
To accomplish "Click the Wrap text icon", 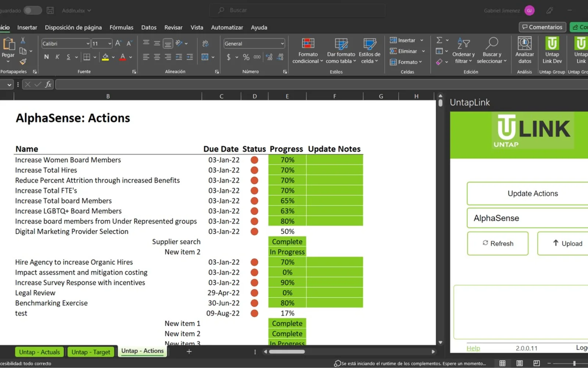I will [205, 43].
